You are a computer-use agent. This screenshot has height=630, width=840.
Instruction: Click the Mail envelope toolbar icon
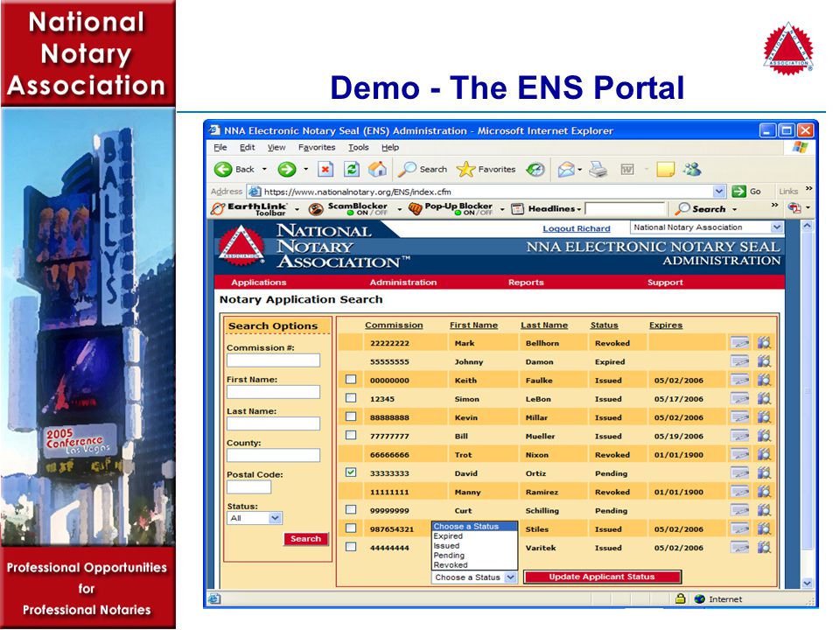pos(566,170)
